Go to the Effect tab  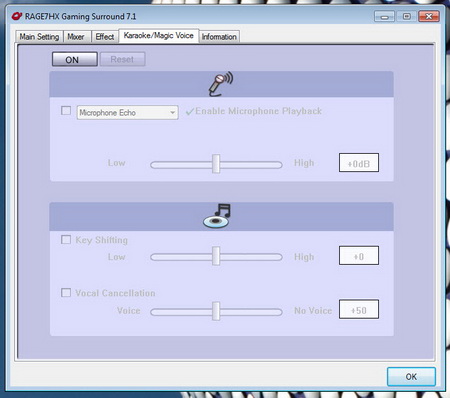pyautogui.click(x=105, y=37)
